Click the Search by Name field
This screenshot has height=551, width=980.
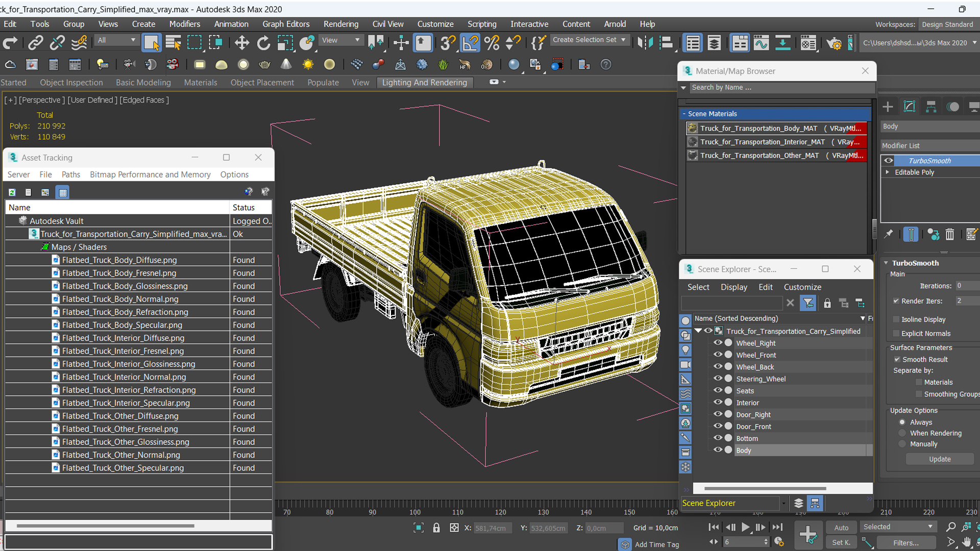point(781,88)
